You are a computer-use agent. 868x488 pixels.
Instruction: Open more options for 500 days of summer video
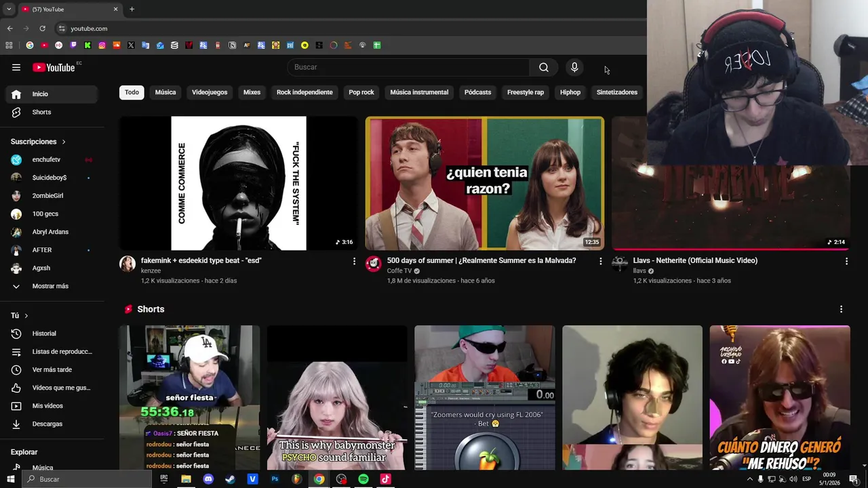(x=600, y=261)
